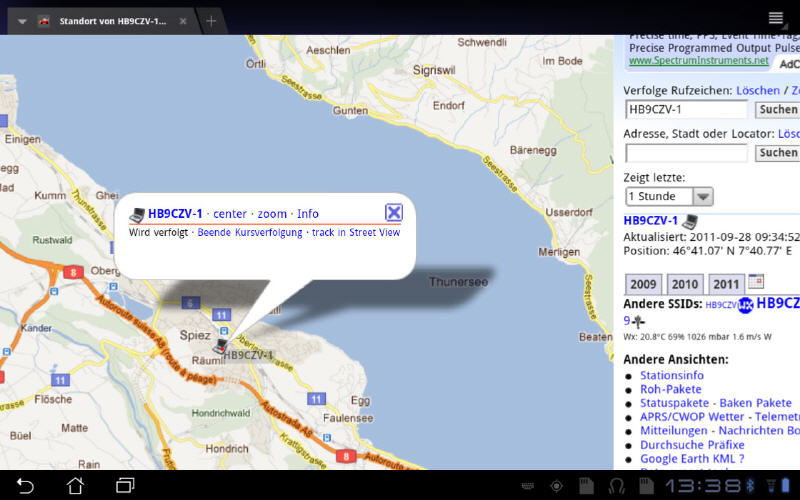Open the Roh-Pakete link

[670, 389]
